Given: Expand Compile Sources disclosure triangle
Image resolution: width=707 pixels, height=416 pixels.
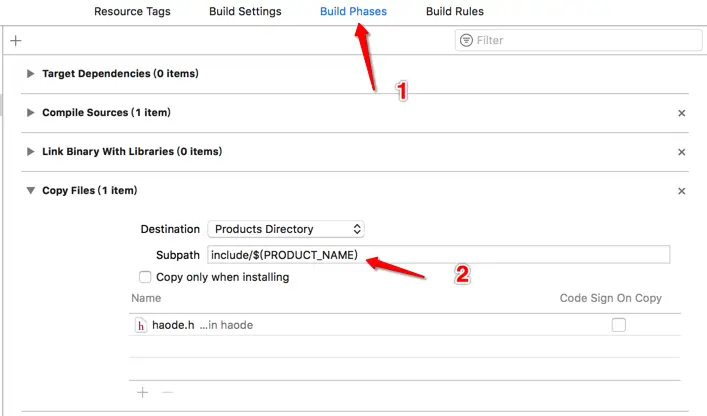Looking at the screenshot, I should point(31,113).
